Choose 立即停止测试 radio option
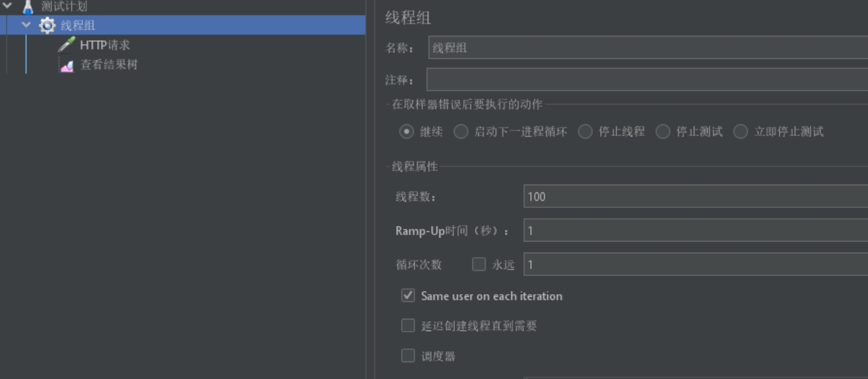868x379 pixels. (740, 132)
